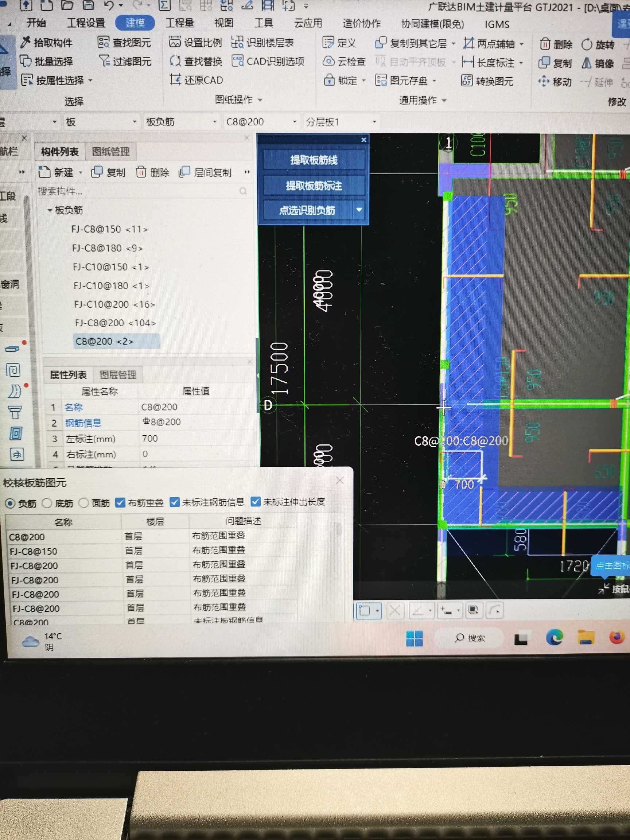Select FJ-C8@150 <11> in component tree
Image resolution: width=630 pixels, height=840 pixels.
110,229
